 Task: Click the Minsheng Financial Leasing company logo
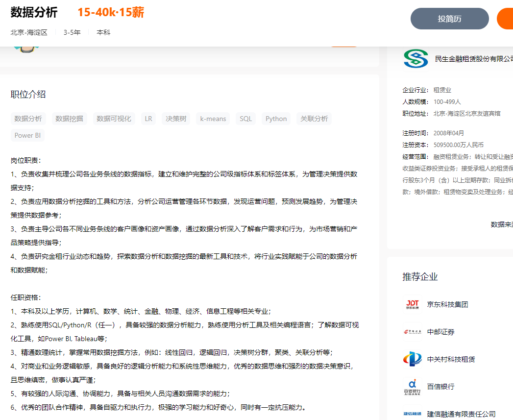point(415,59)
